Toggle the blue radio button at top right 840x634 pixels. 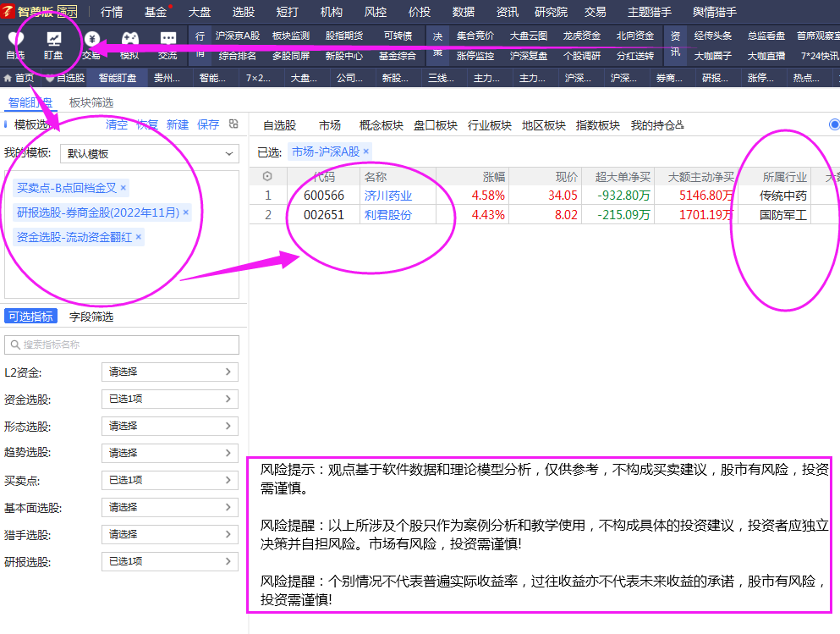[834, 124]
